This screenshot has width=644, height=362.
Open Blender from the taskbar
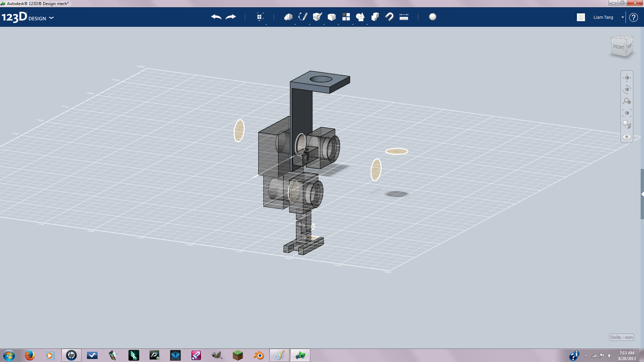pos(259,355)
